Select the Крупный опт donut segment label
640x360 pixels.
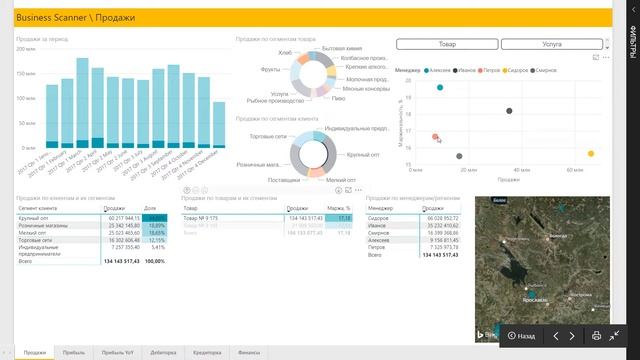(x=363, y=155)
